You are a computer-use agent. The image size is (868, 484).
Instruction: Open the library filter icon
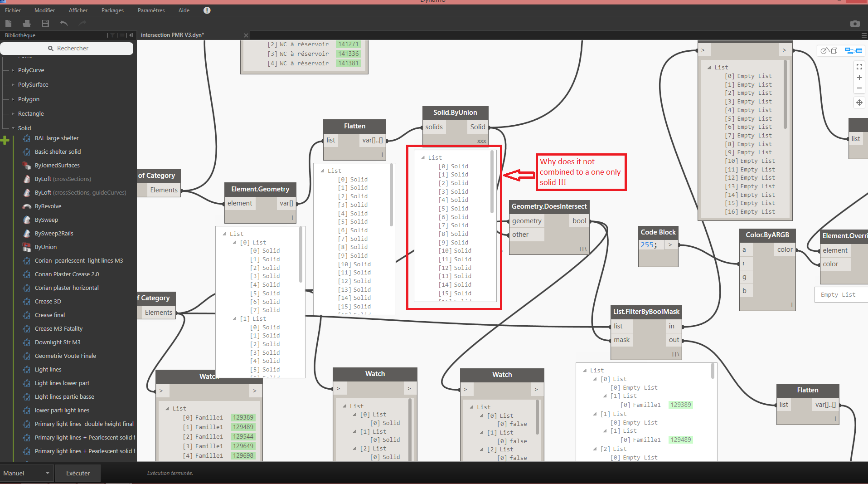coord(112,35)
